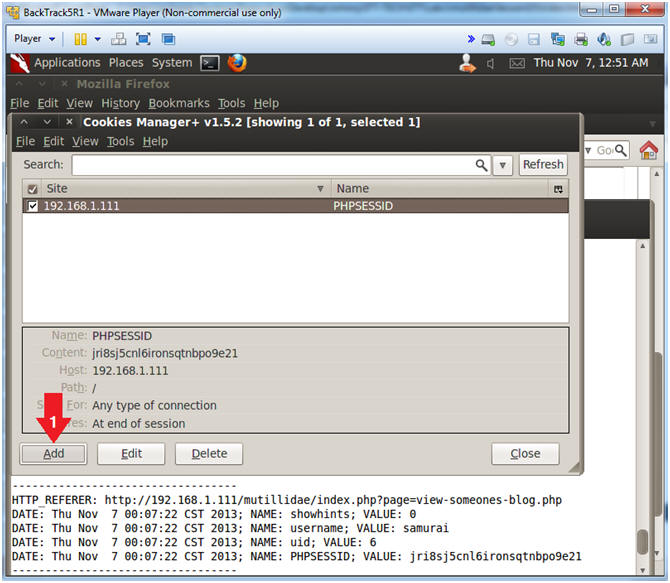
Task: Open Firefox Bookmarks menu
Action: pos(179,103)
